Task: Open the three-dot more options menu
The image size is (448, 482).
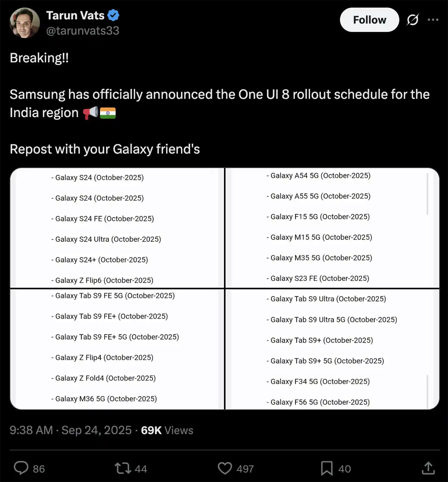Action: tap(433, 20)
